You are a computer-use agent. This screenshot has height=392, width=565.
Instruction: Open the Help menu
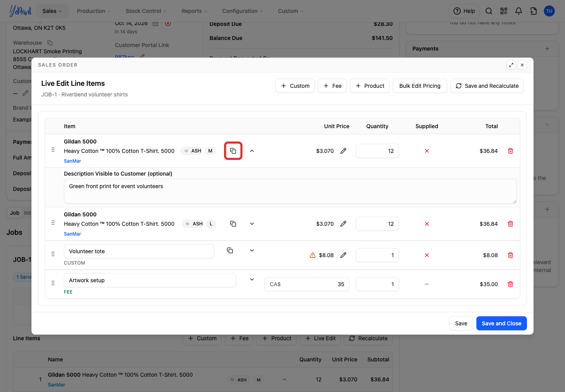click(464, 11)
